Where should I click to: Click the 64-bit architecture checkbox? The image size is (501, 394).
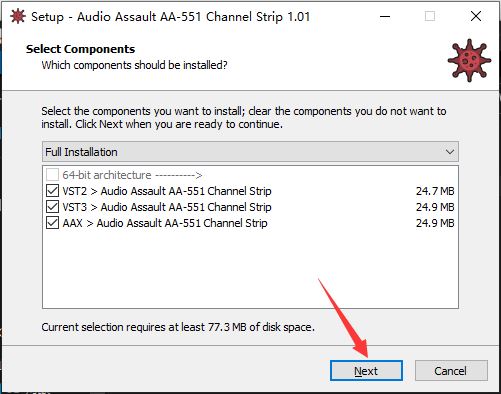(x=52, y=175)
